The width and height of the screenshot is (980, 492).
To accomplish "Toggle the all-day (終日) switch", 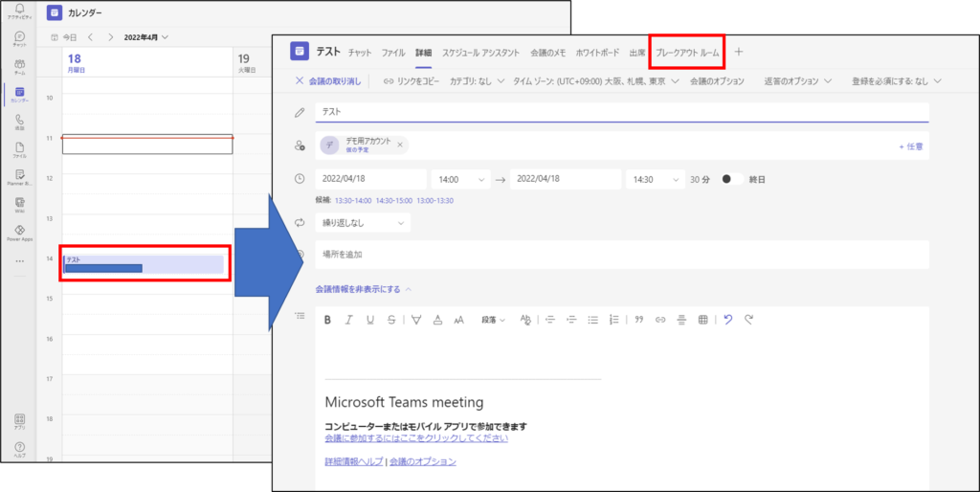I will 732,179.
